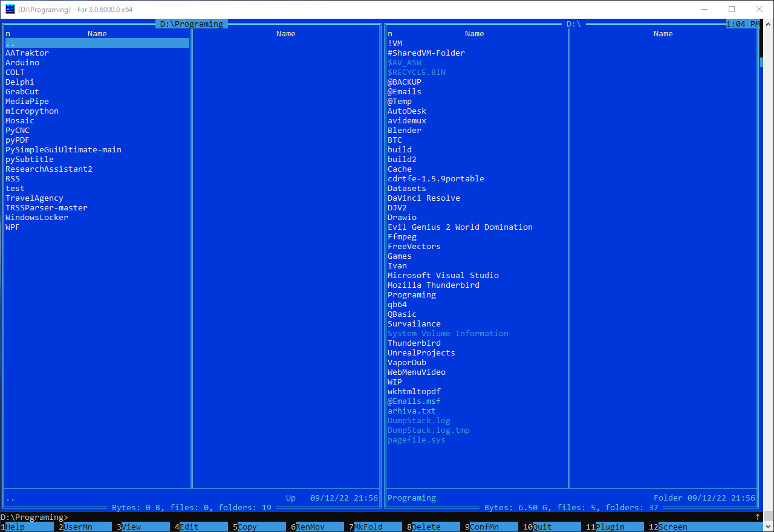Viewport: 774px width, 532px height.
Task: Select the QBasic folder
Action: 402,314
